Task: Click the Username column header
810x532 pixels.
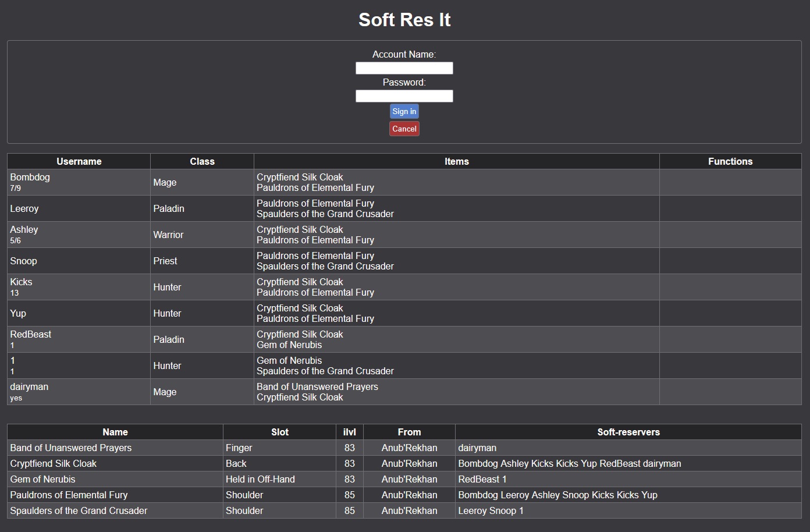Action: [79, 161]
